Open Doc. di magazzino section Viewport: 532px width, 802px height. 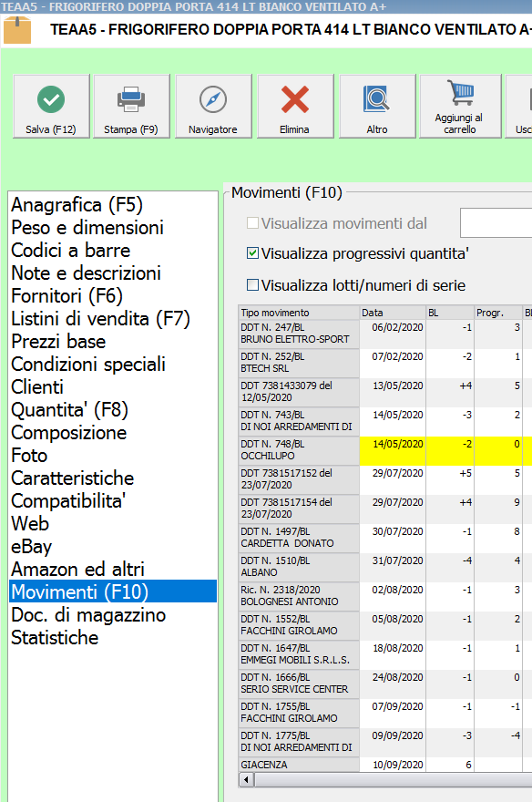pyautogui.click(x=88, y=615)
